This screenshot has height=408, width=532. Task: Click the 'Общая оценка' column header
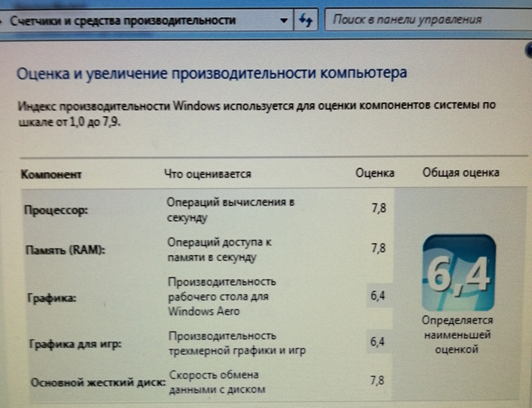461,173
